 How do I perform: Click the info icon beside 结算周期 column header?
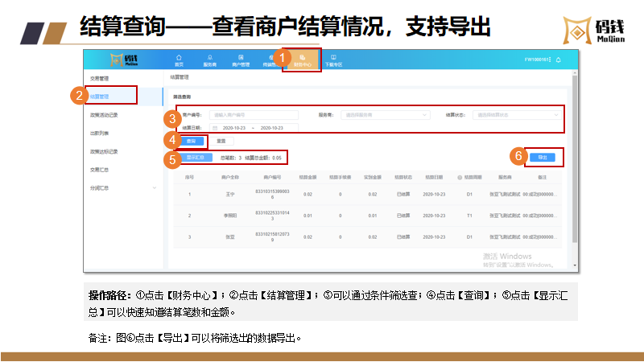point(459,176)
